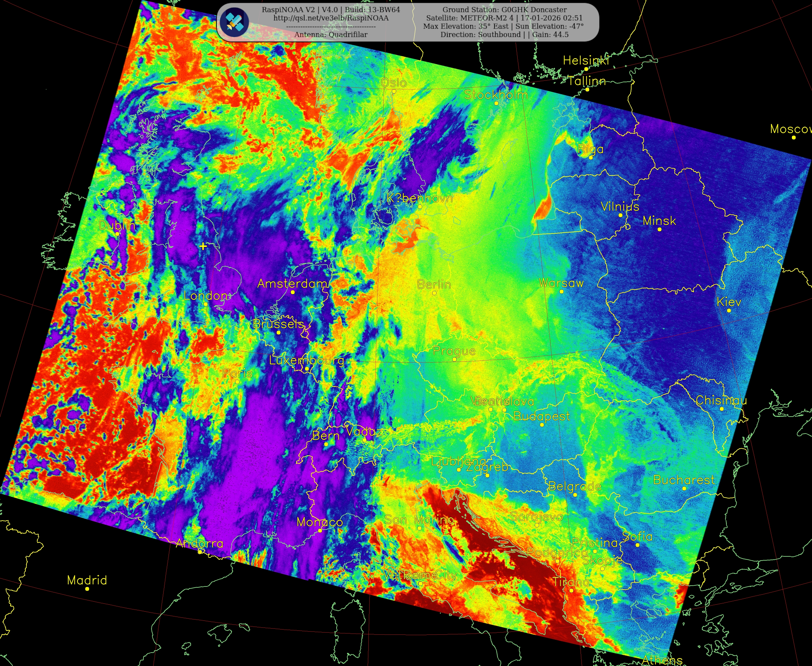The height and width of the screenshot is (666, 812).
Task: Click the Satellite METEOR-M2 4 info line
Action: click(x=504, y=18)
